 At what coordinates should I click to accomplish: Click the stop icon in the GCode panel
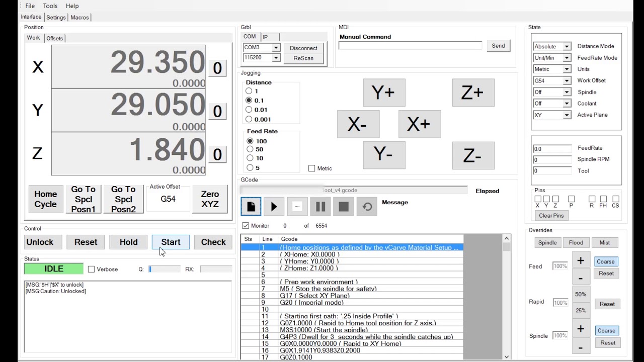pyautogui.click(x=344, y=207)
